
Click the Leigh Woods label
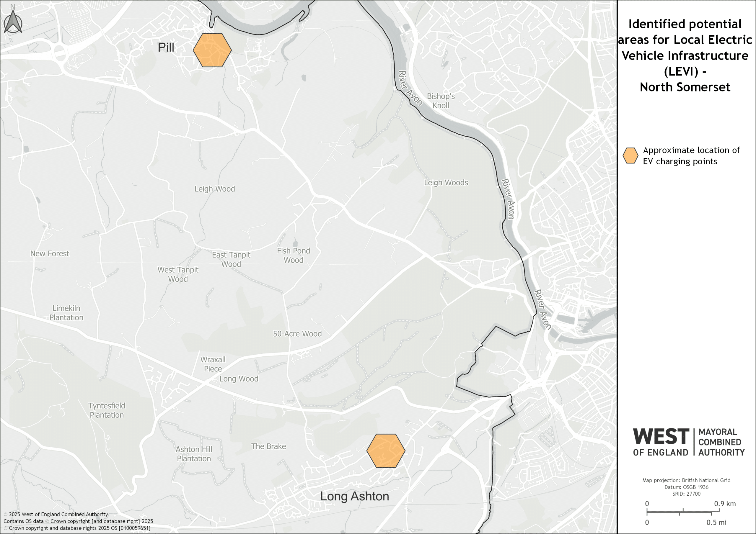click(x=446, y=183)
